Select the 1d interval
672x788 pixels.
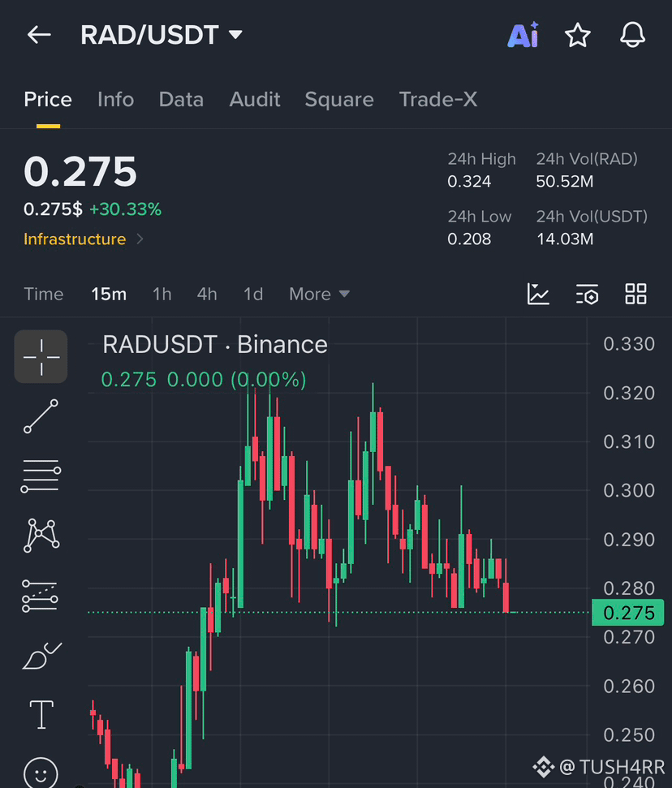coord(253,294)
